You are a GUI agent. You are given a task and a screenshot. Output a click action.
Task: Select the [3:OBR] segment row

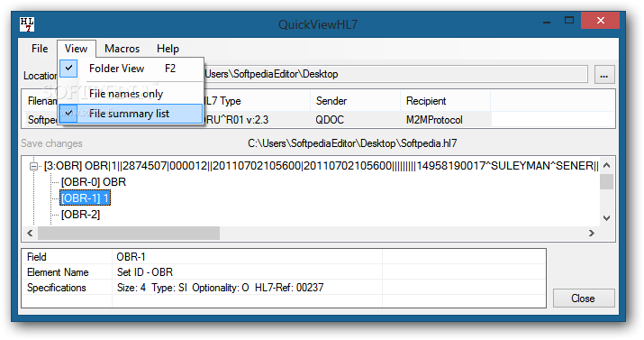pos(321,166)
